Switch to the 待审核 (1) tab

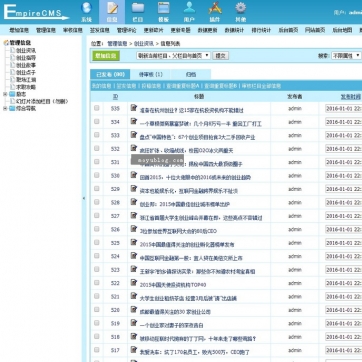(151, 74)
